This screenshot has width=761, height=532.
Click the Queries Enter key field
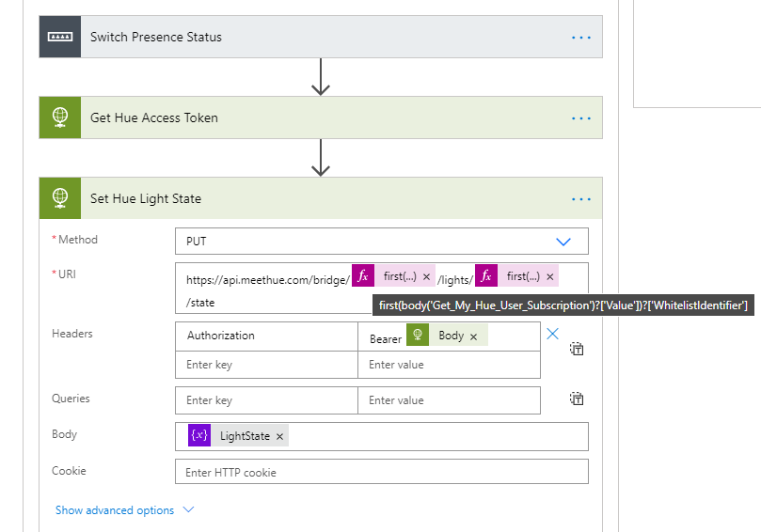click(x=266, y=400)
